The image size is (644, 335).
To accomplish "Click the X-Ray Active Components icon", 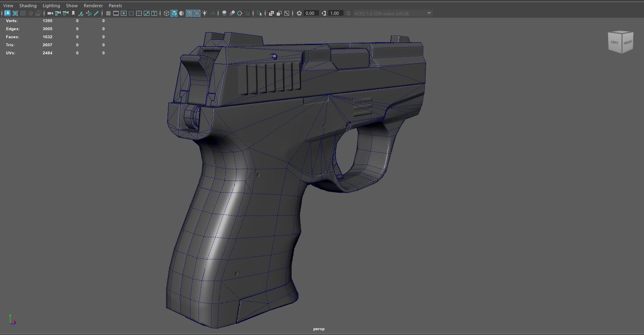I will click(279, 13).
